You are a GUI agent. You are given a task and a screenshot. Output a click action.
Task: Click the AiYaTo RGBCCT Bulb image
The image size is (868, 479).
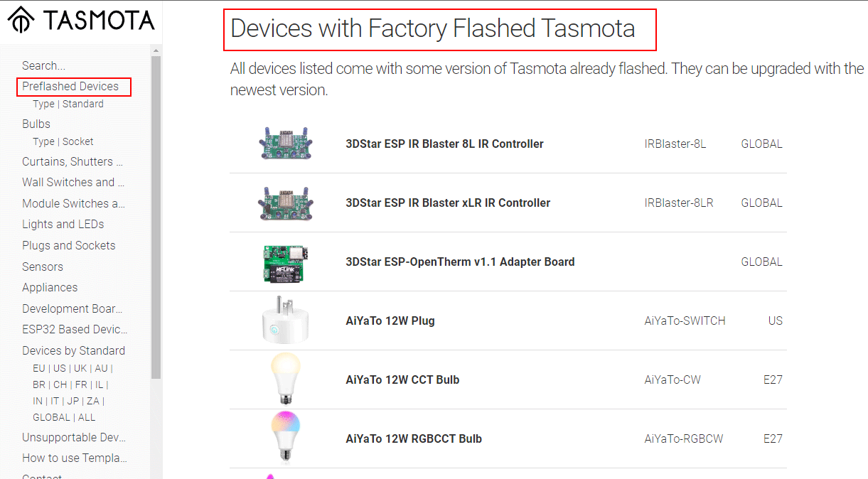(286, 438)
